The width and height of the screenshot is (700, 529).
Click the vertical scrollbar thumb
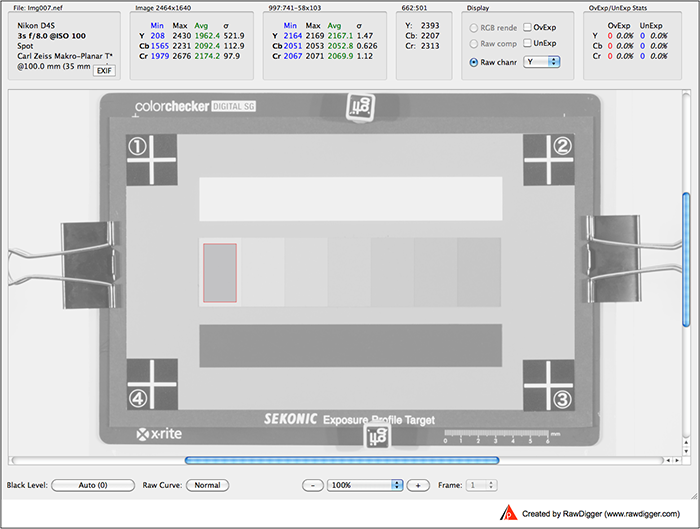(x=686, y=260)
